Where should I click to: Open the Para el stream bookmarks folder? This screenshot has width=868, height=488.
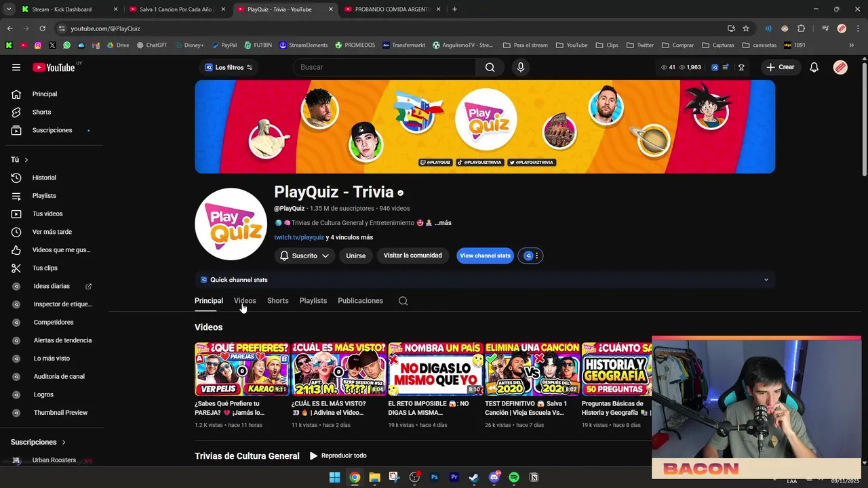(525, 45)
